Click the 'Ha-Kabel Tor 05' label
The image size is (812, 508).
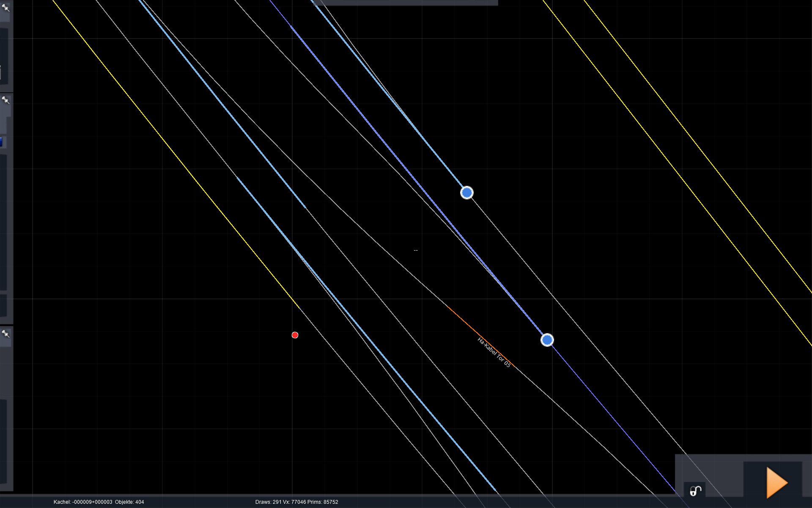[494, 352]
